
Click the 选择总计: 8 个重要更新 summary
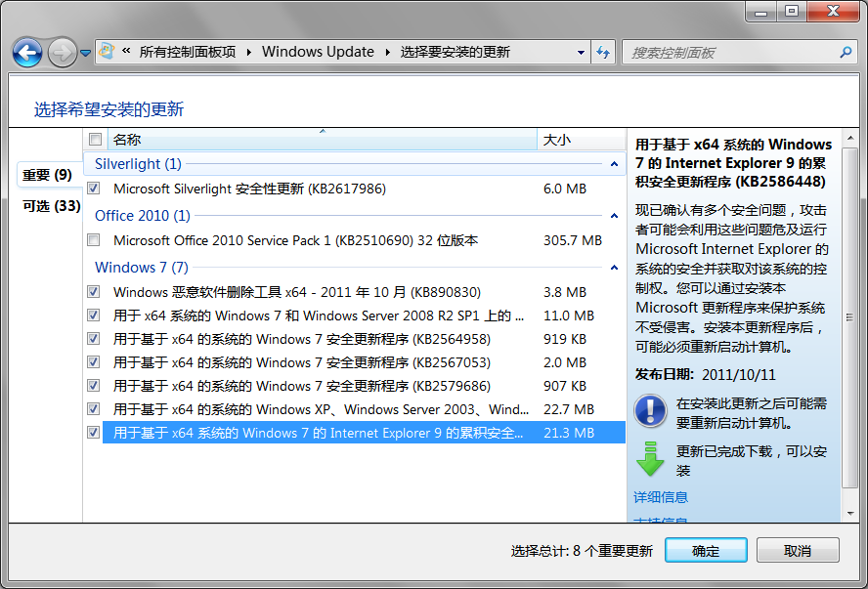pos(582,551)
